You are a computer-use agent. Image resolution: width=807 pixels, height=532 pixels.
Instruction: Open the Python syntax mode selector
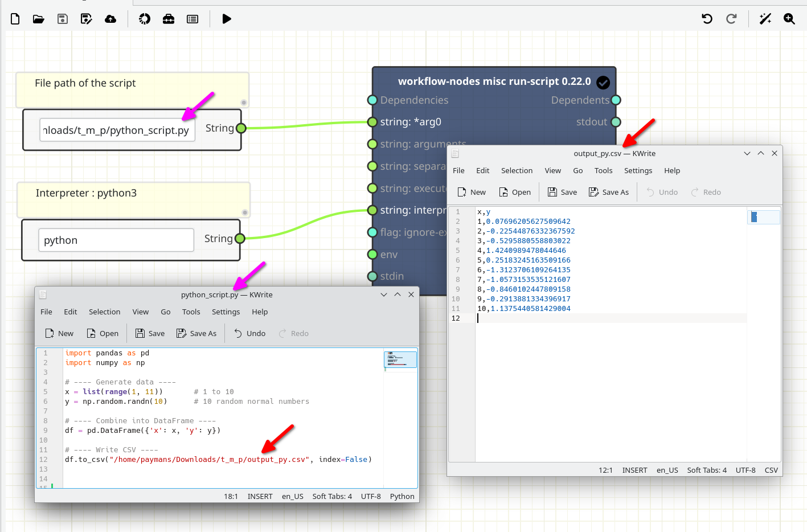click(402, 496)
